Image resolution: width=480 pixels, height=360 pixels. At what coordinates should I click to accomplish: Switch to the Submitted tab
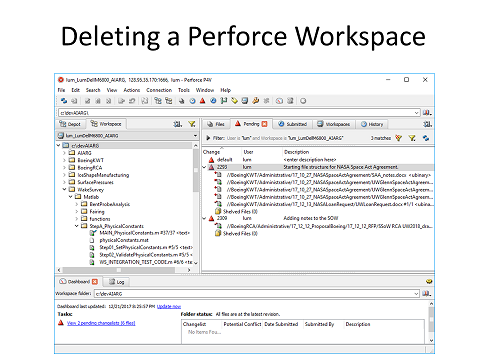(x=292, y=124)
